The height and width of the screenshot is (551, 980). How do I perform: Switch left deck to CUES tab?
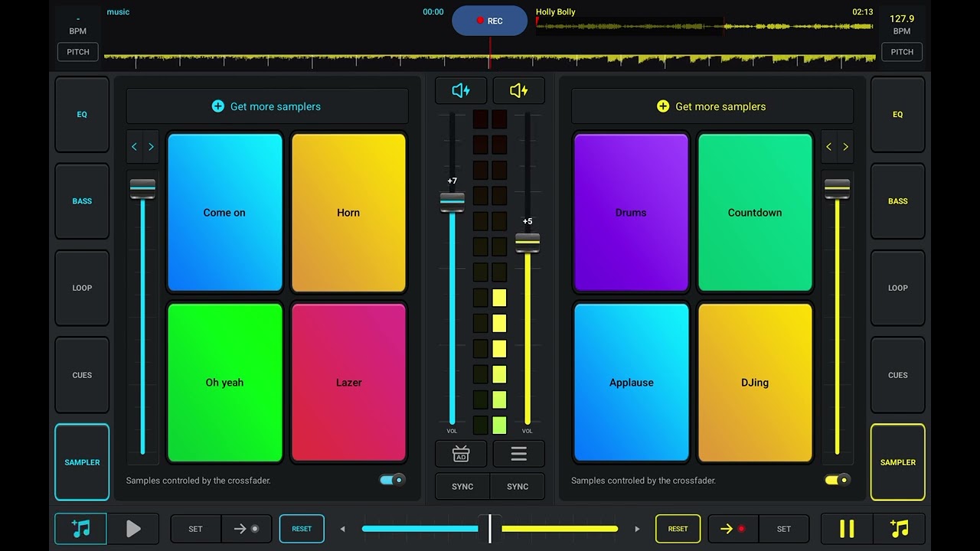point(82,375)
